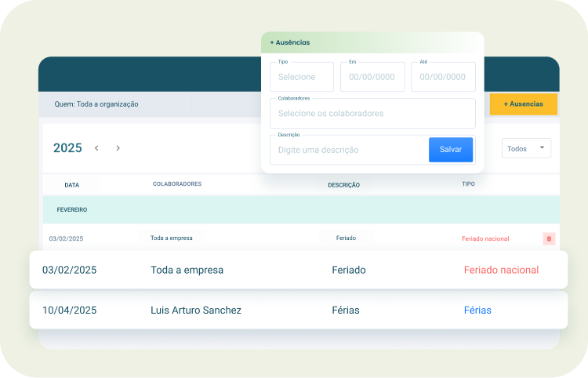Screen dimensions: 588x378
Task: Click the TIPO column header
Action: [x=468, y=184]
